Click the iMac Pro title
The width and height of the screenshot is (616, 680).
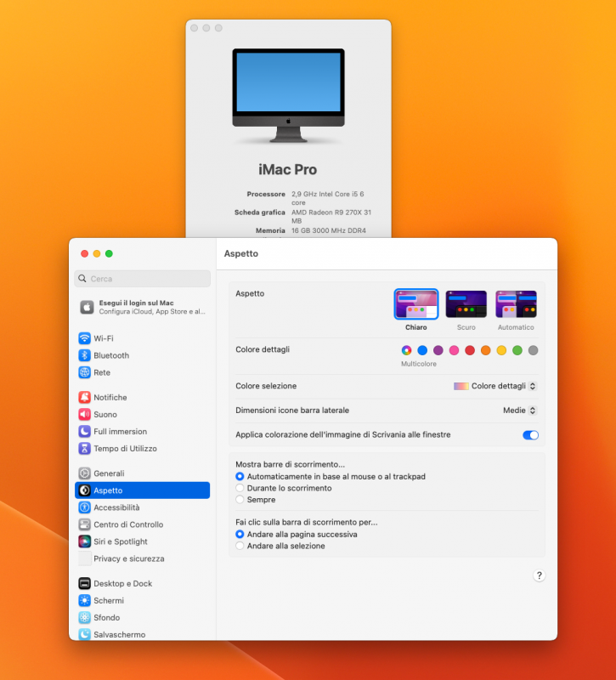coord(288,169)
